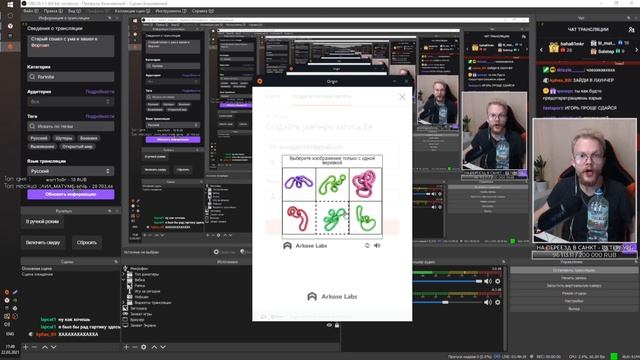Click the captcha audio challenge icon
This screenshot has width=640, height=360.
377,245
